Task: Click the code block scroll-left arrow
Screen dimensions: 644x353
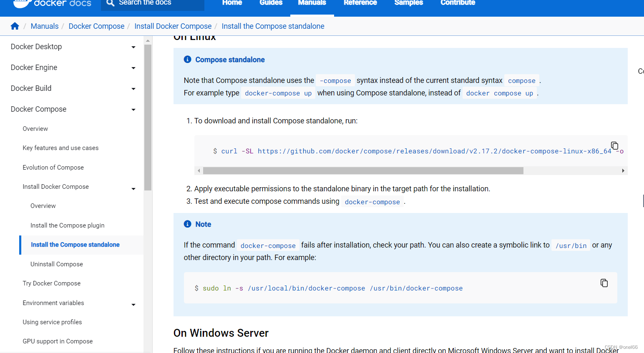Action: point(199,170)
